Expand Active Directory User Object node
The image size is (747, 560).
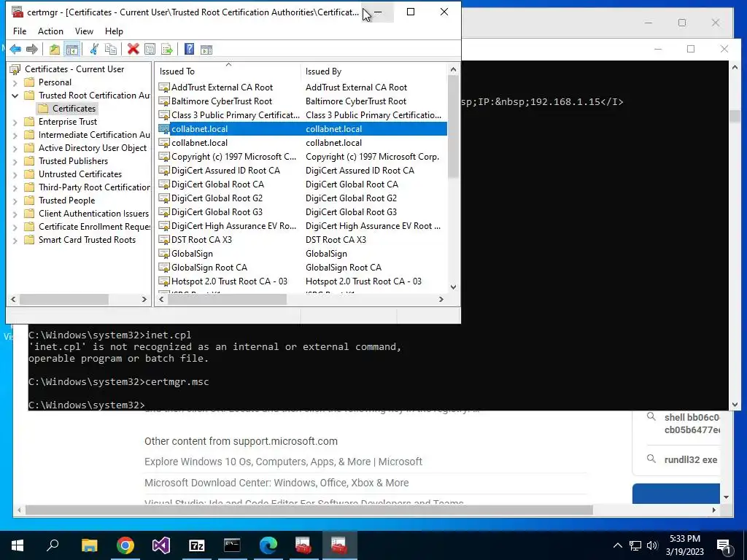(x=15, y=149)
